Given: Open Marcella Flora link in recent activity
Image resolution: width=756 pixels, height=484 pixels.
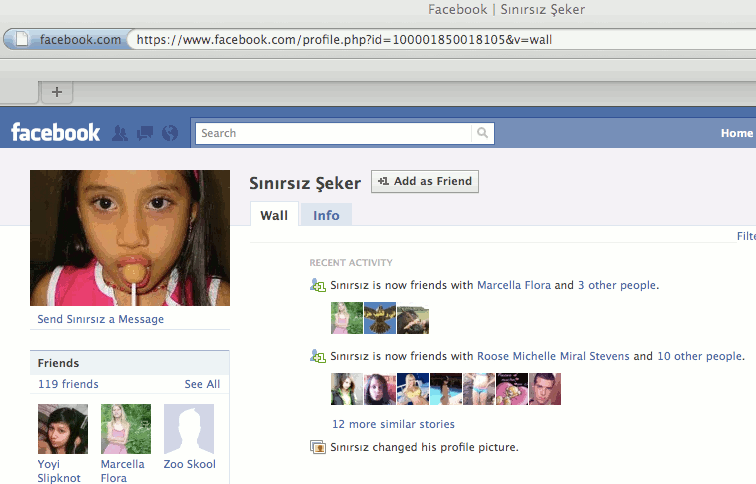Looking at the screenshot, I should pos(514,285).
